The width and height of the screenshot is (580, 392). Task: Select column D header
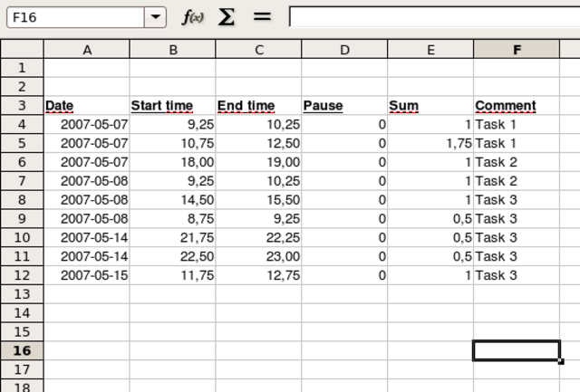click(x=344, y=50)
